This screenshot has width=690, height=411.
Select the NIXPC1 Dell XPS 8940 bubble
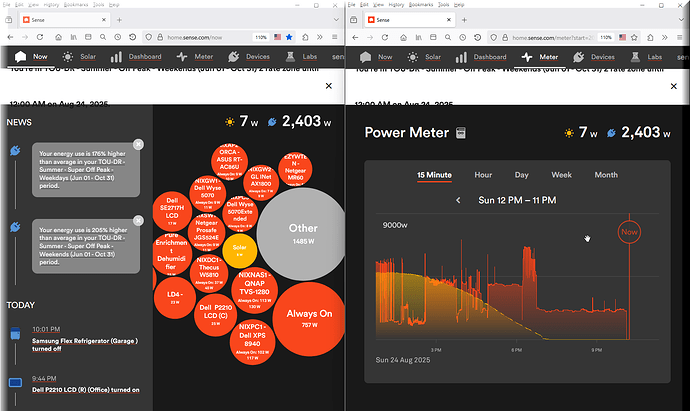pyautogui.click(x=252, y=342)
